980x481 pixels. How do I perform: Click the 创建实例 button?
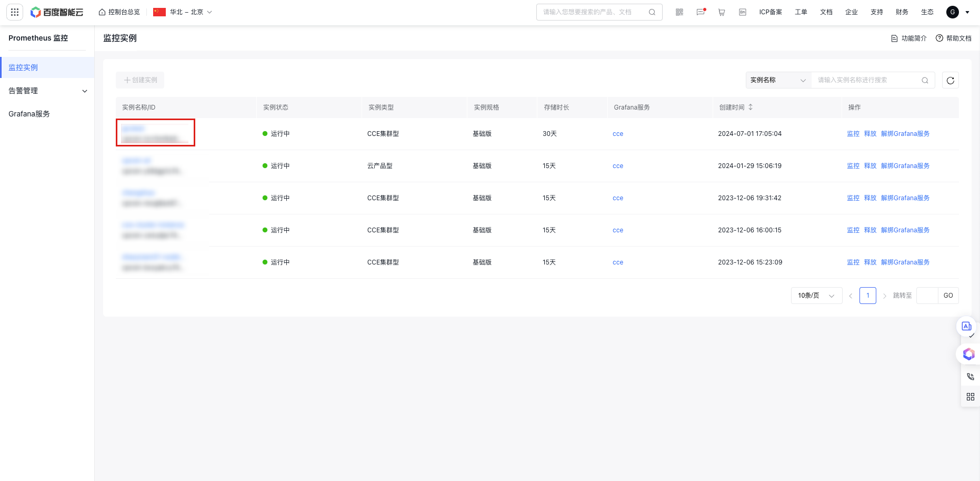[x=140, y=80]
